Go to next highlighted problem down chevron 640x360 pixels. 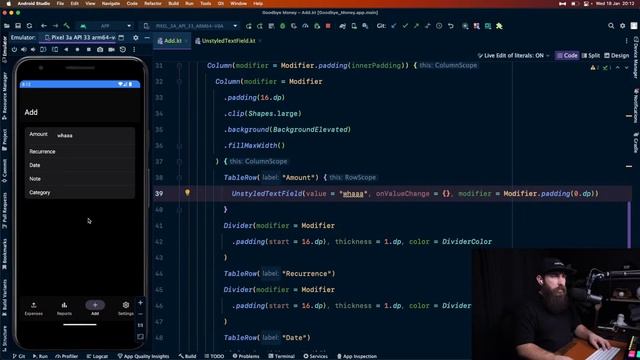click(627, 68)
